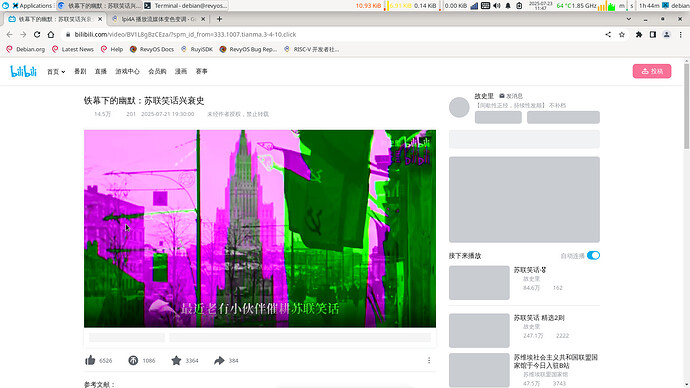Open the power manager battery icon
This screenshot has height=388, width=690.
519,6
